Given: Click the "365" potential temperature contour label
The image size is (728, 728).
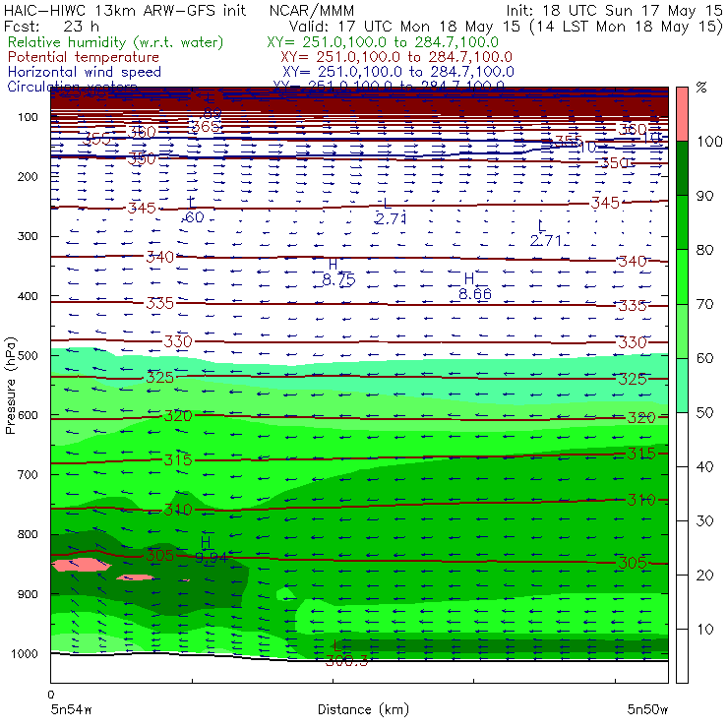Looking at the screenshot, I should tap(206, 127).
